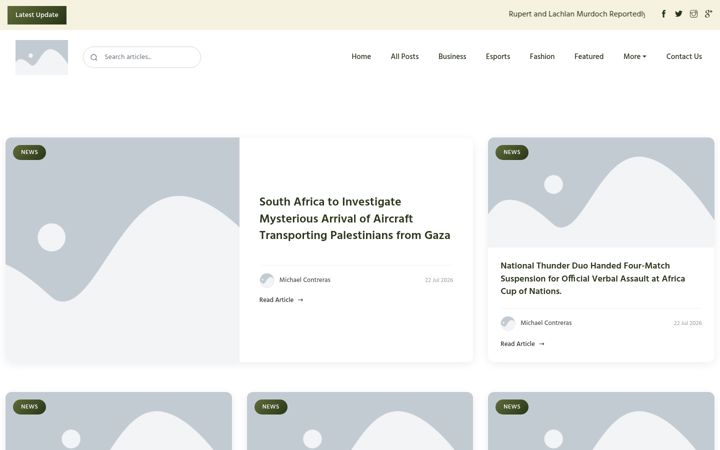Screen dimensions: 720x450
Task: Click NEWS badge on bottom-right card
Action: [x=512, y=406]
